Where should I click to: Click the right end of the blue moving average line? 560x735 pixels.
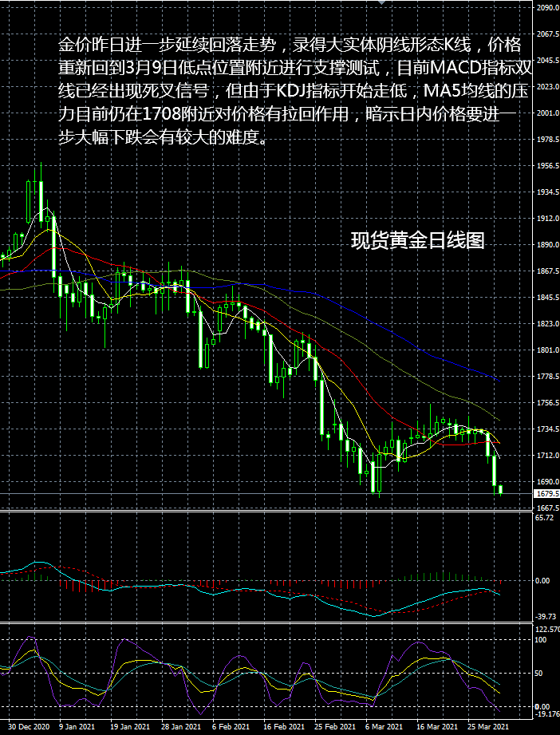[x=498, y=380]
